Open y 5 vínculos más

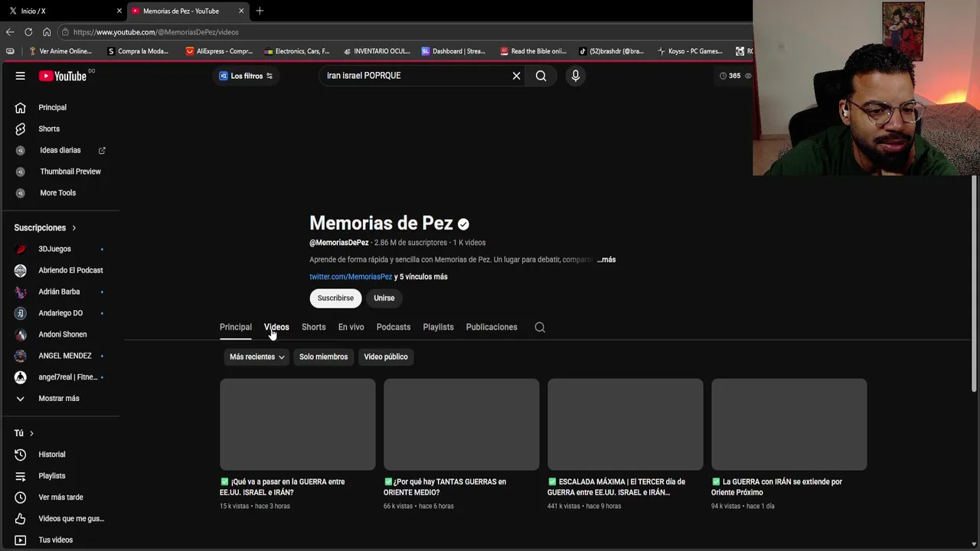point(421,276)
